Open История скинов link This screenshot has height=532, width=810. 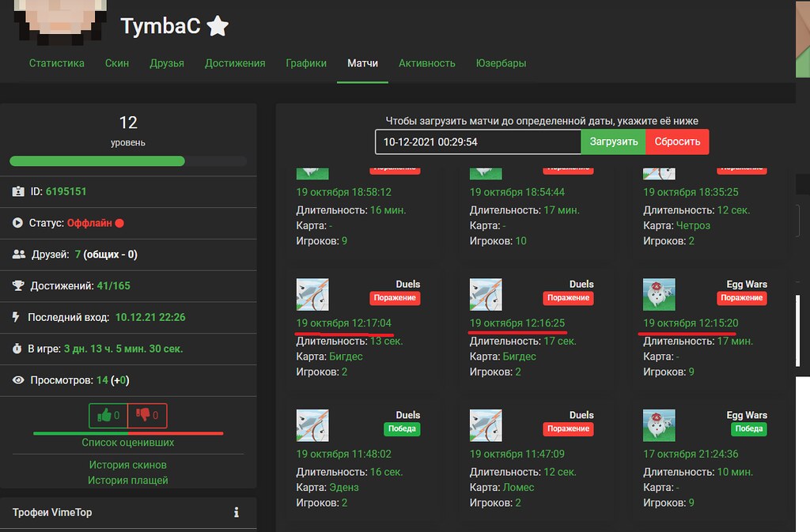pyautogui.click(x=128, y=465)
